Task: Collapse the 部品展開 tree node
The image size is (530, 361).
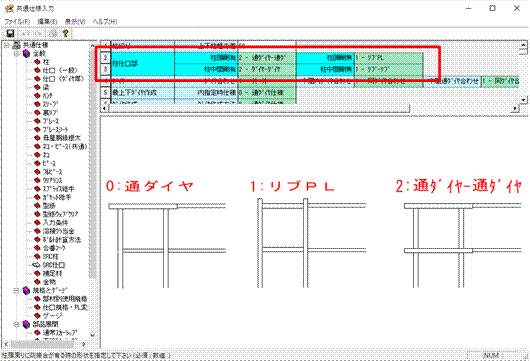Action: [16, 324]
